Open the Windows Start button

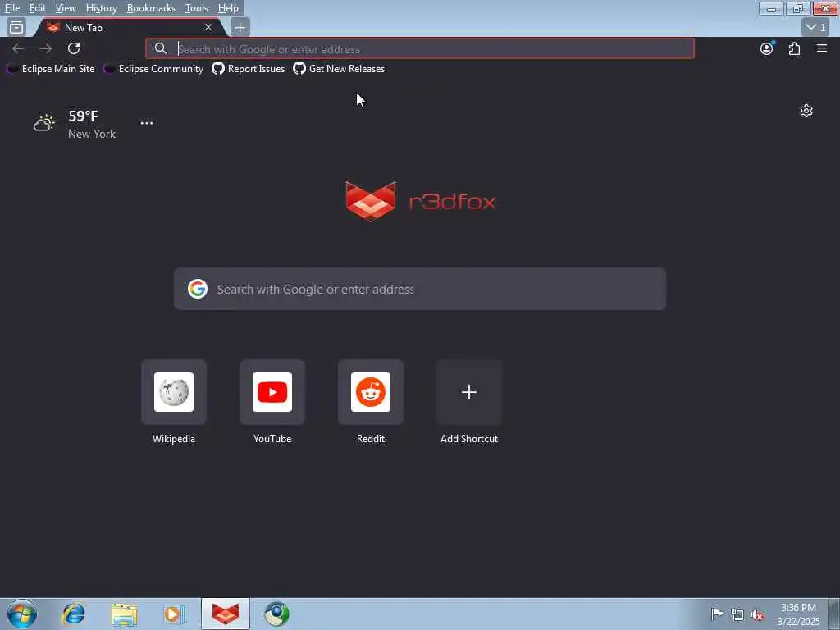(x=22, y=614)
